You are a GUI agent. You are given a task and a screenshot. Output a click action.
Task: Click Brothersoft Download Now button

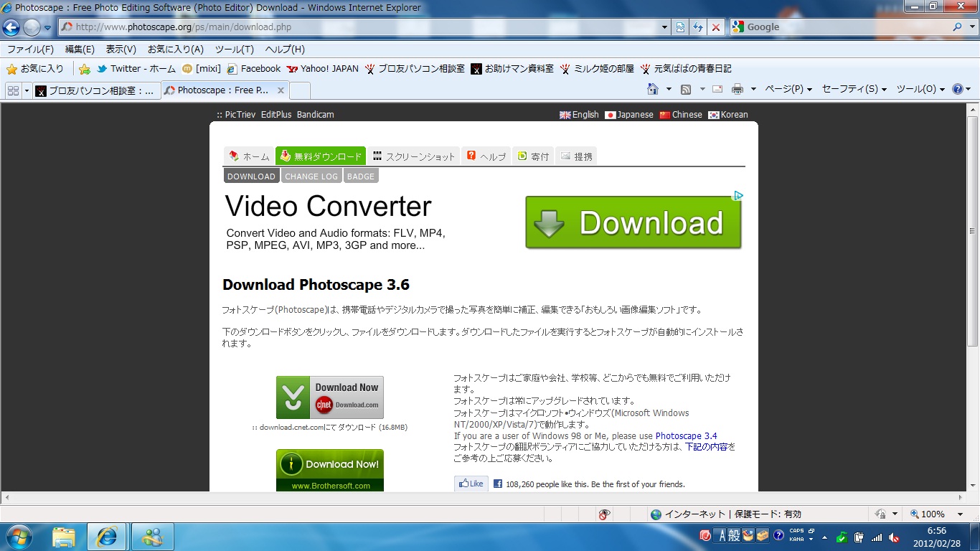[330, 471]
